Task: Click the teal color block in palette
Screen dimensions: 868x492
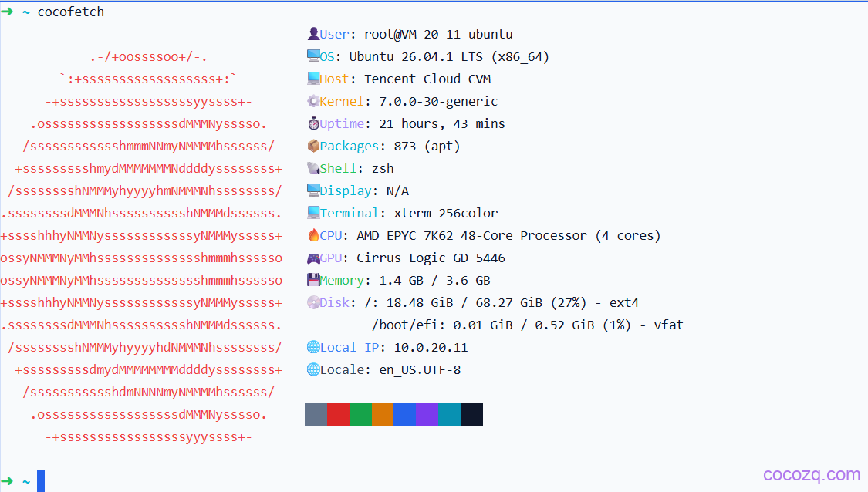Action: point(449,415)
